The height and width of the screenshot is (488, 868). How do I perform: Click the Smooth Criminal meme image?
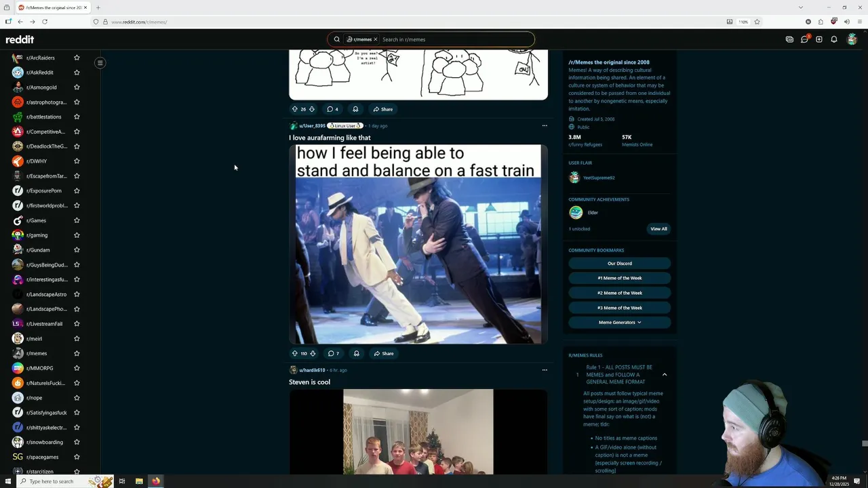pyautogui.click(x=418, y=244)
